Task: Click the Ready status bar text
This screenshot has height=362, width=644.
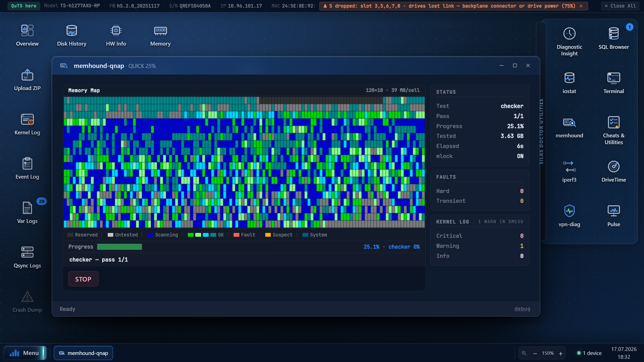Action: pyautogui.click(x=67, y=309)
